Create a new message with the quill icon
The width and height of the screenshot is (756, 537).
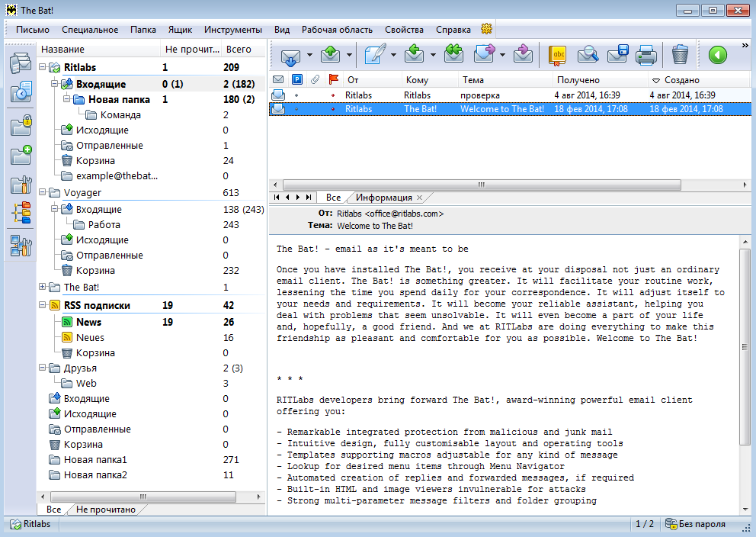tap(375, 54)
